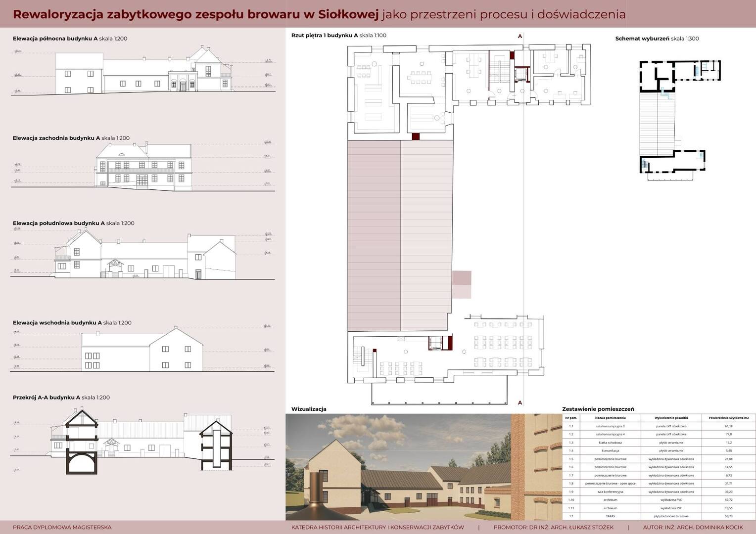Click the bottom section marker 'A' below floor plan

520,402
